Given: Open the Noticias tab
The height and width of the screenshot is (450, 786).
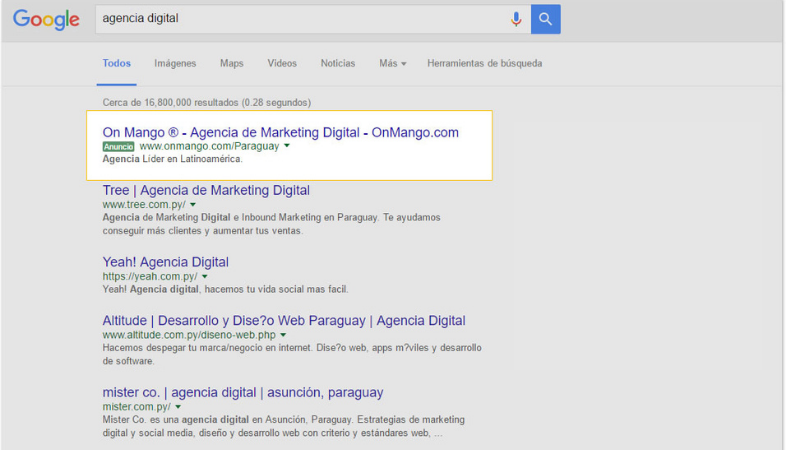Looking at the screenshot, I should (x=338, y=63).
